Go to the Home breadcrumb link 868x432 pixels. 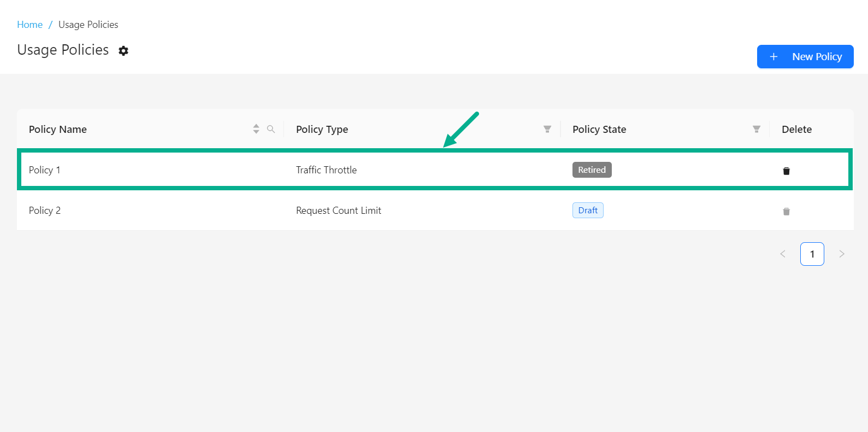pos(29,25)
